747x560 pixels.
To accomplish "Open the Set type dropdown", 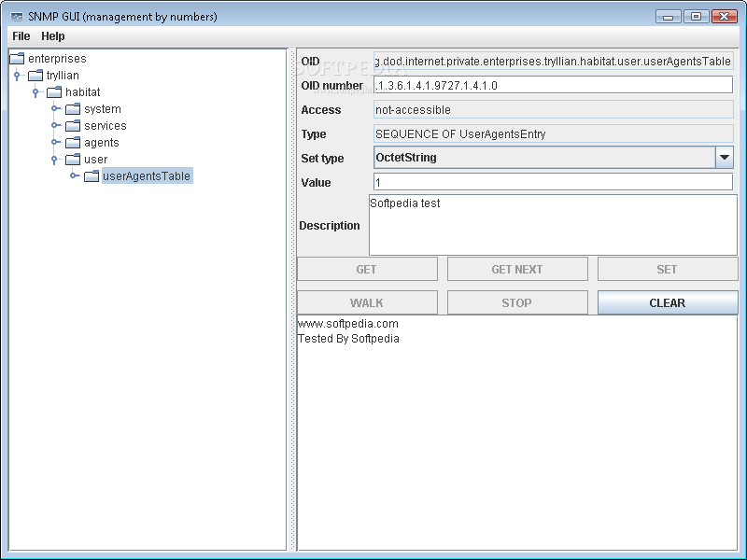I will click(x=725, y=158).
